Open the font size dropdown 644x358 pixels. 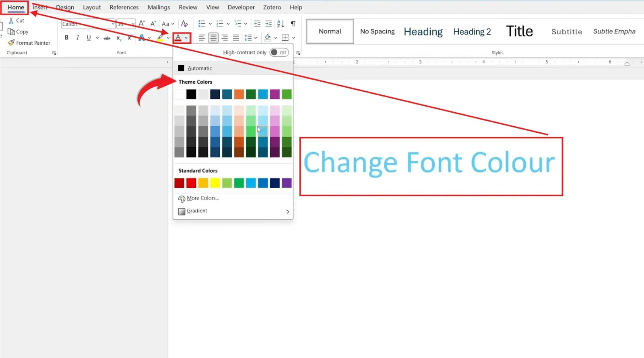point(132,24)
